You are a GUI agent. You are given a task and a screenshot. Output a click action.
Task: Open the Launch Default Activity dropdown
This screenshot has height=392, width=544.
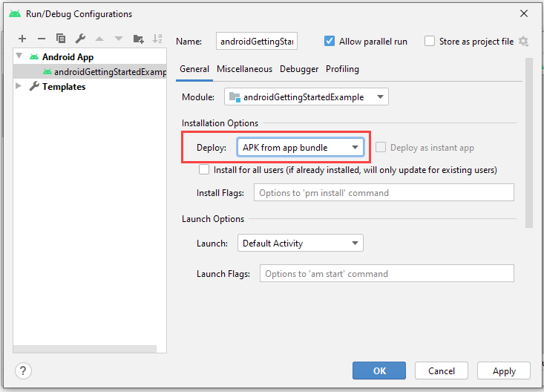pyautogui.click(x=300, y=244)
